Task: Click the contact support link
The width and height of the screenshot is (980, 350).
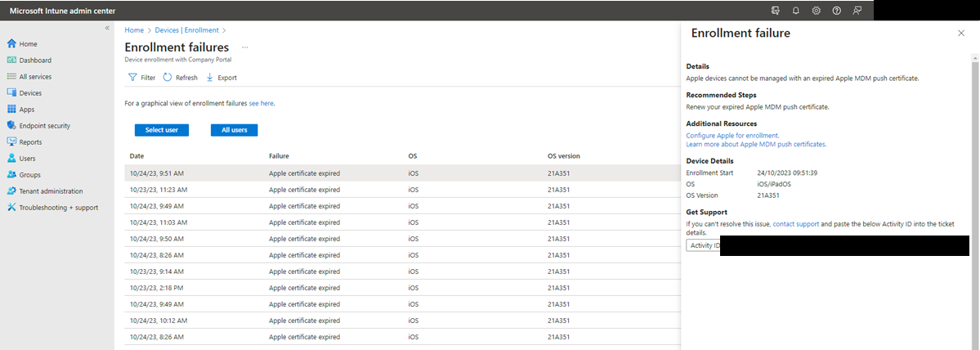Action: (795, 223)
